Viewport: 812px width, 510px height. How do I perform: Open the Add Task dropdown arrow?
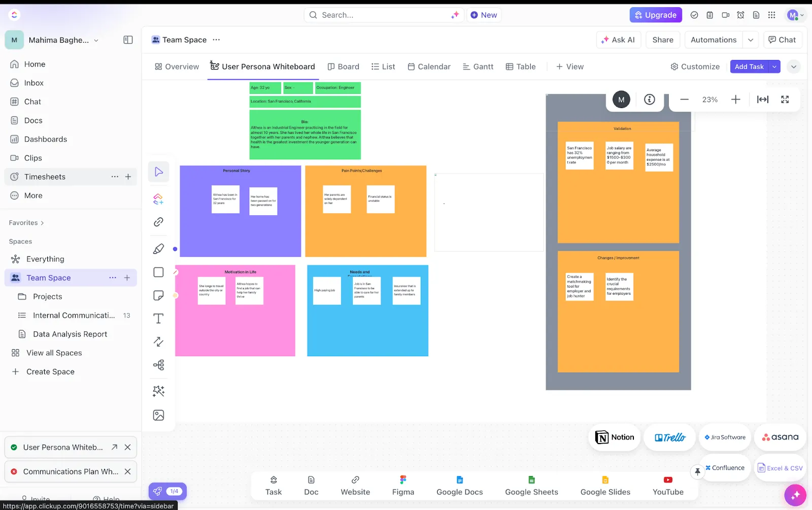point(774,66)
